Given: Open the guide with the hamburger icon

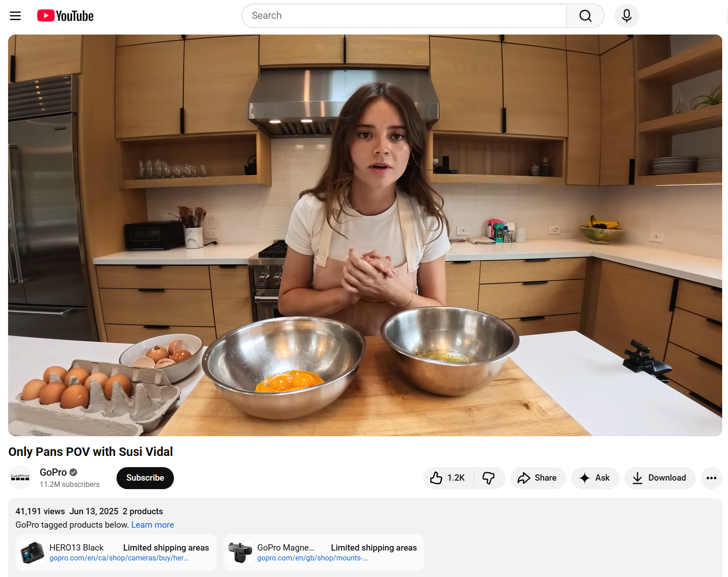Looking at the screenshot, I should tap(15, 16).
